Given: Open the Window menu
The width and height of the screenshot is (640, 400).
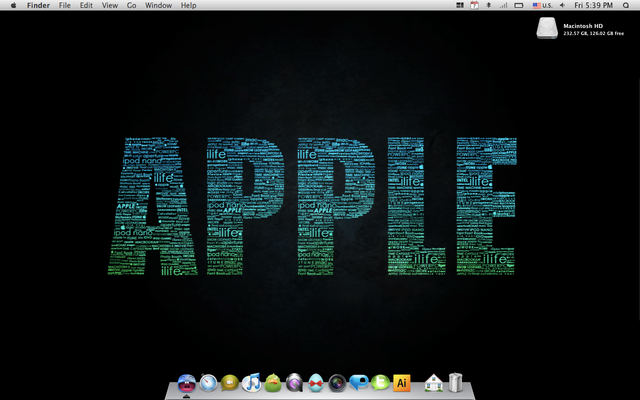Looking at the screenshot, I should pyautogui.click(x=158, y=6).
